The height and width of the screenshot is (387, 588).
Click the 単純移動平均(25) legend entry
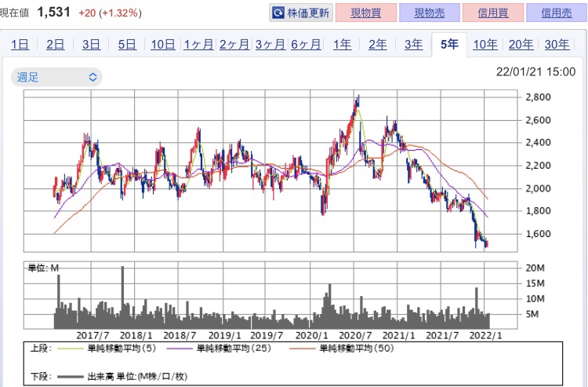219,349
